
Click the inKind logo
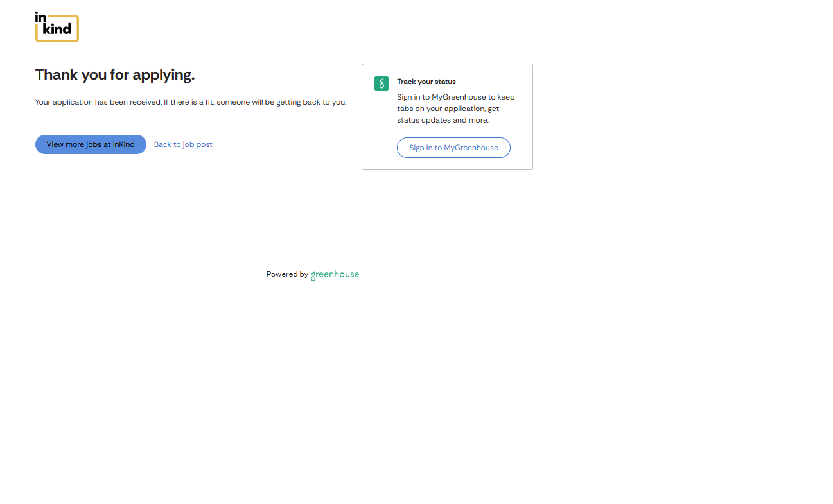coord(57,27)
